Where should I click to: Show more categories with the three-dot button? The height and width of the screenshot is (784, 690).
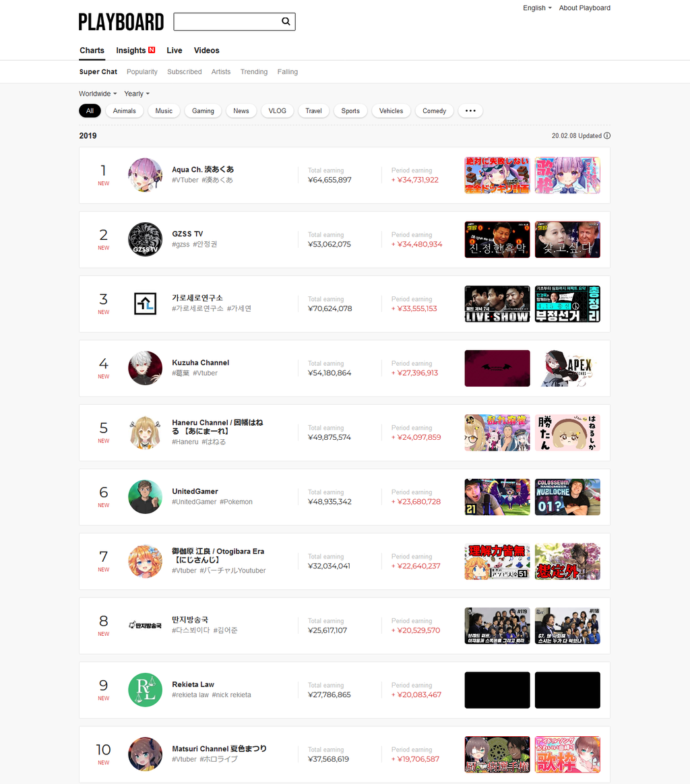(x=470, y=111)
